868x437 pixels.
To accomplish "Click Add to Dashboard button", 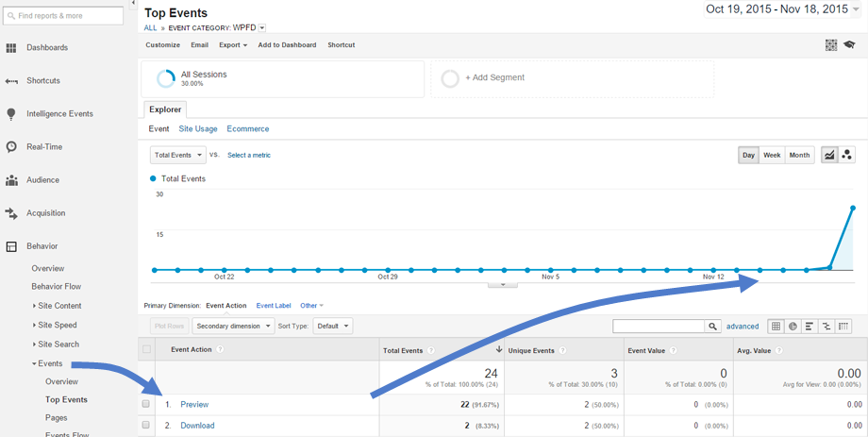I will pos(287,45).
